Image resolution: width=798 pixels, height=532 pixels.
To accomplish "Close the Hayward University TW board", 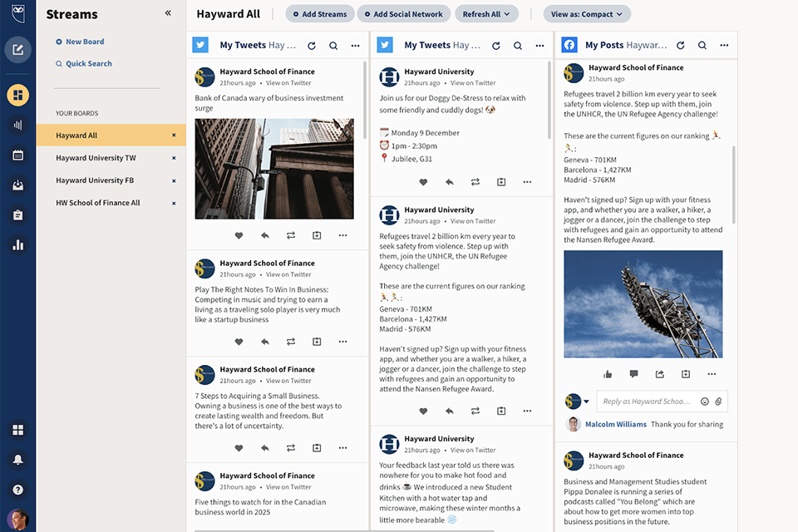I will (x=174, y=158).
